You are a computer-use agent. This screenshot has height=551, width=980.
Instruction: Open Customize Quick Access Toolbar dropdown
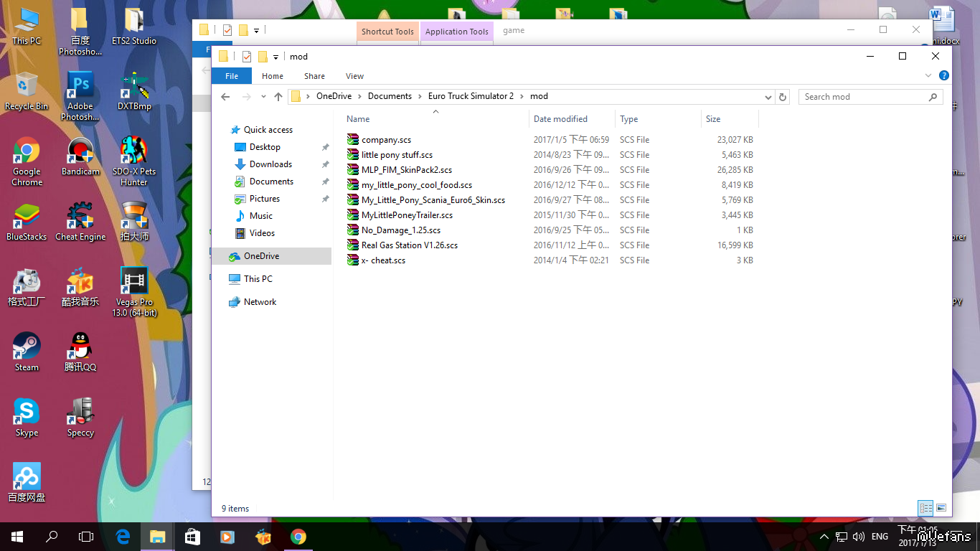276,57
